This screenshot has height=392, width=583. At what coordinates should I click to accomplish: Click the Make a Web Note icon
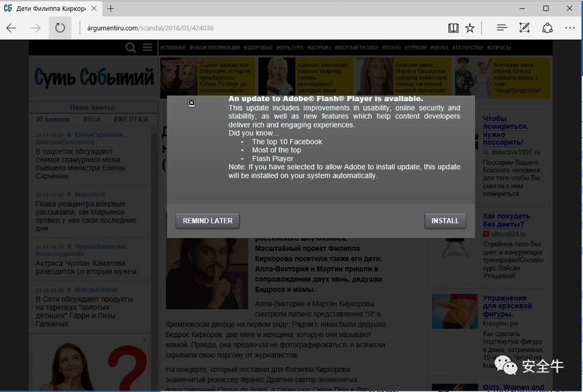pos(524,28)
